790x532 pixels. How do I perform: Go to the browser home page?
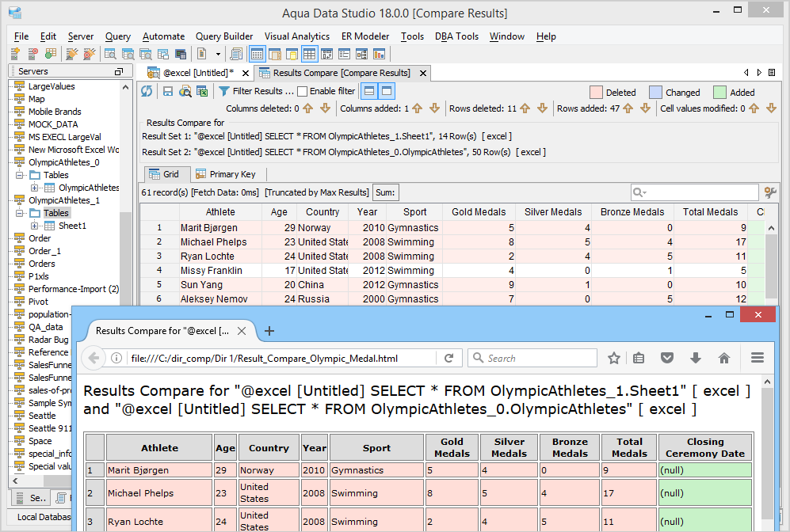coord(723,358)
